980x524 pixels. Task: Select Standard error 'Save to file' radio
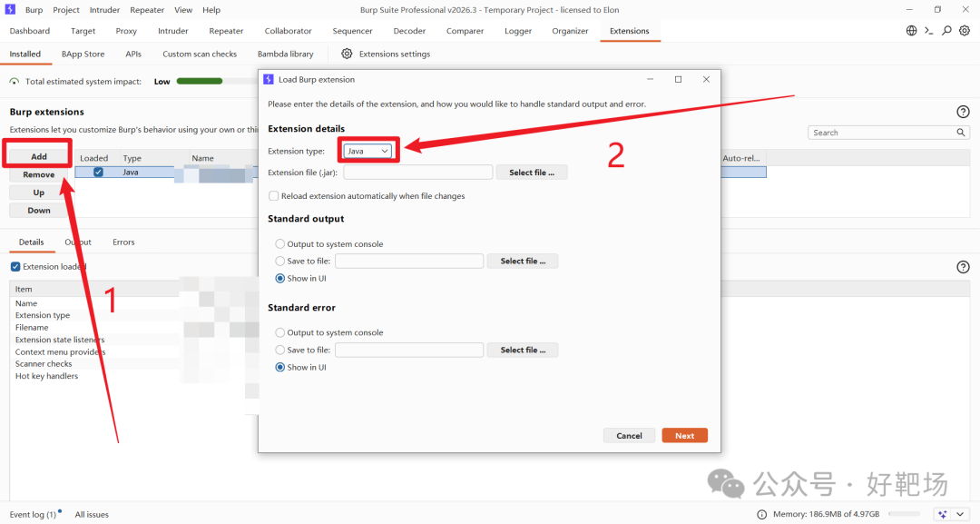(280, 351)
